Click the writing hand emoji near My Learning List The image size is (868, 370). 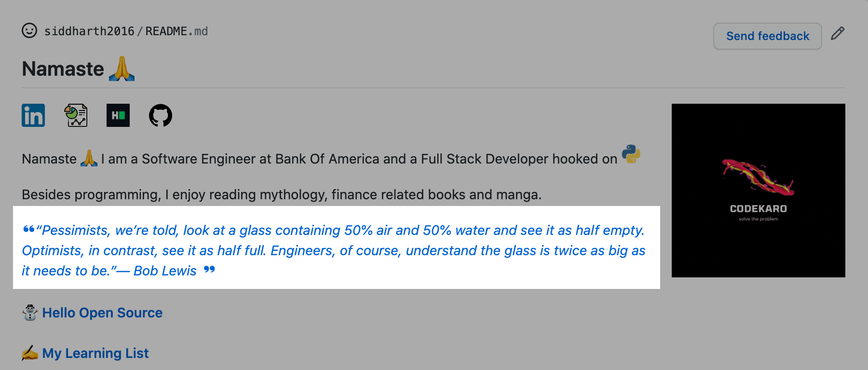coord(30,353)
